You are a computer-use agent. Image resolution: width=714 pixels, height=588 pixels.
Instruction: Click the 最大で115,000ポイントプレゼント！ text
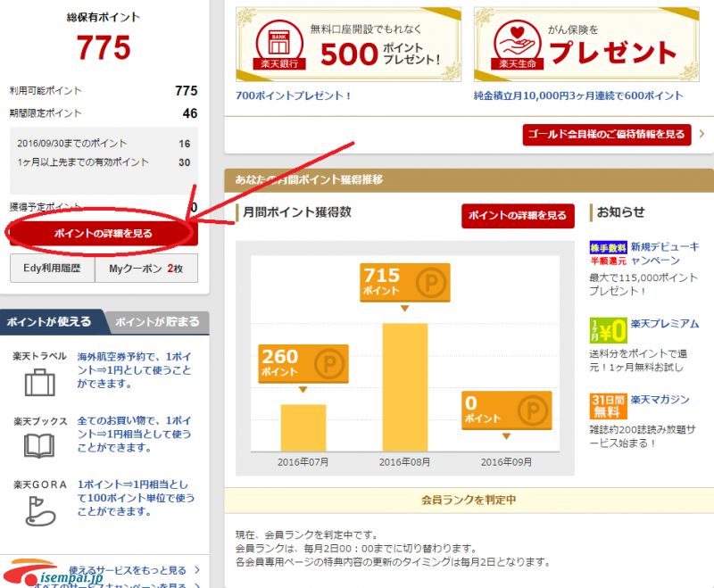pos(643,285)
